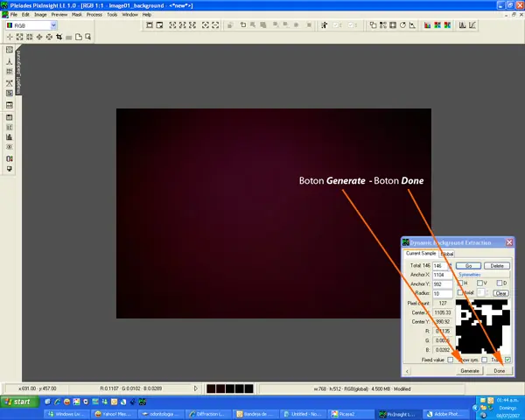Toggle the V symmetry checkbox
This screenshot has height=420, width=525.
[479, 283]
